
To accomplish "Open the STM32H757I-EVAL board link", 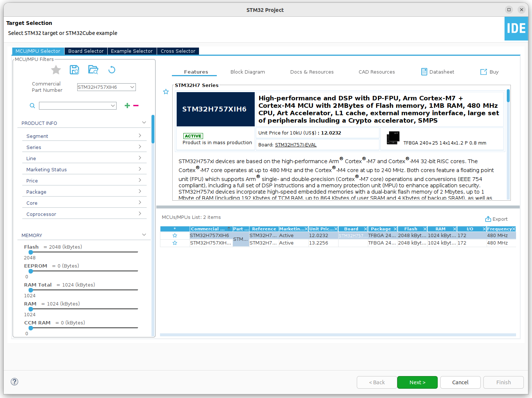I will coord(296,145).
